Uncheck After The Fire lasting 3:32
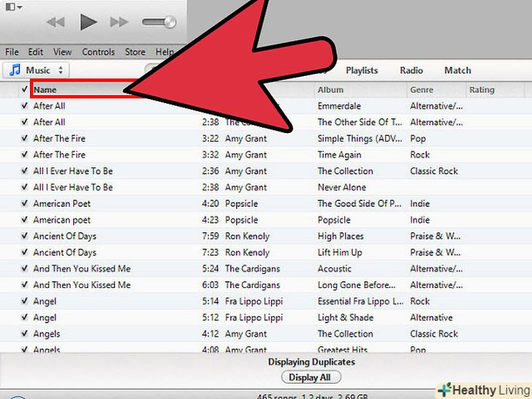 24,155
